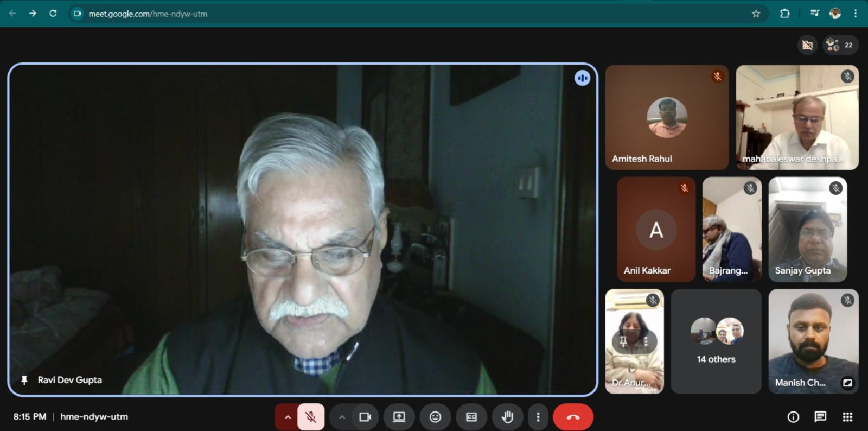Image resolution: width=868 pixels, height=431 pixels.
Task: Select Sanjay Gupta's video thumbnail
Action: tap(807, 229)
